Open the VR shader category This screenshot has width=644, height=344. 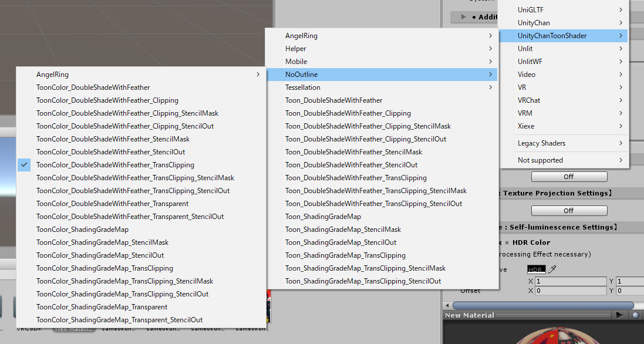click(564, 87)
